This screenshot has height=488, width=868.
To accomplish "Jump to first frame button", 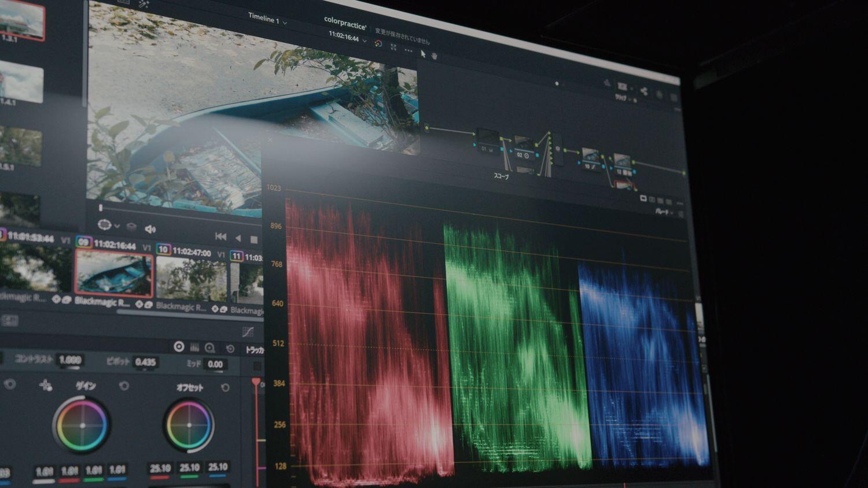I will pyautogui.click(x=220, y=236).
